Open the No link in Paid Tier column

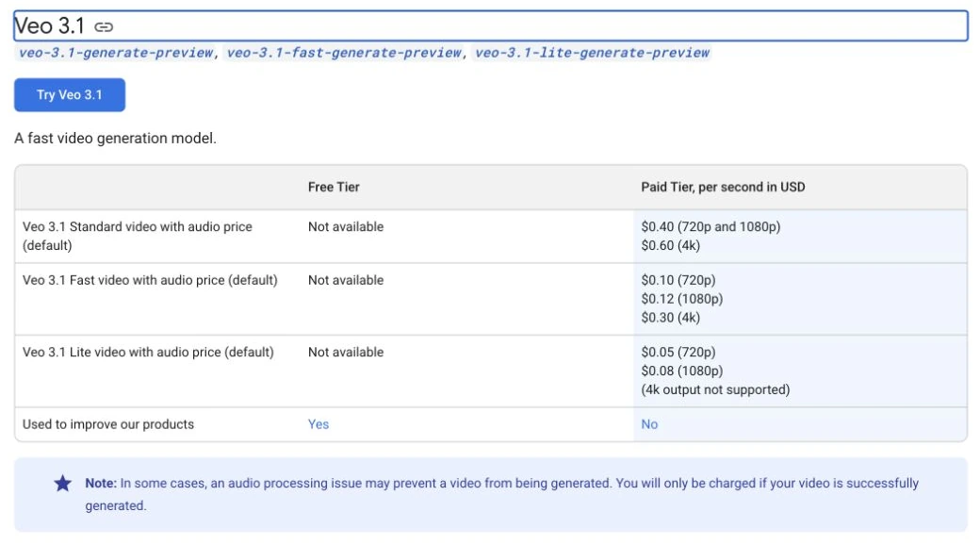point(649,424)
